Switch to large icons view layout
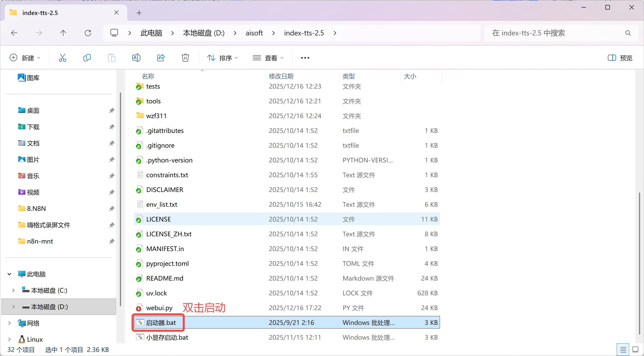644x356 pixels. click(x=635, y=349)
